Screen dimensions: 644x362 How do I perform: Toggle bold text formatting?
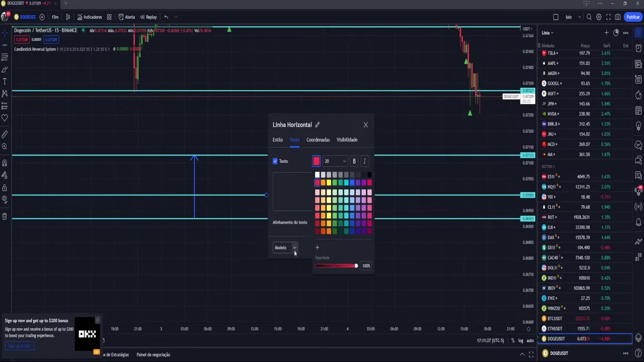[354, 161]
